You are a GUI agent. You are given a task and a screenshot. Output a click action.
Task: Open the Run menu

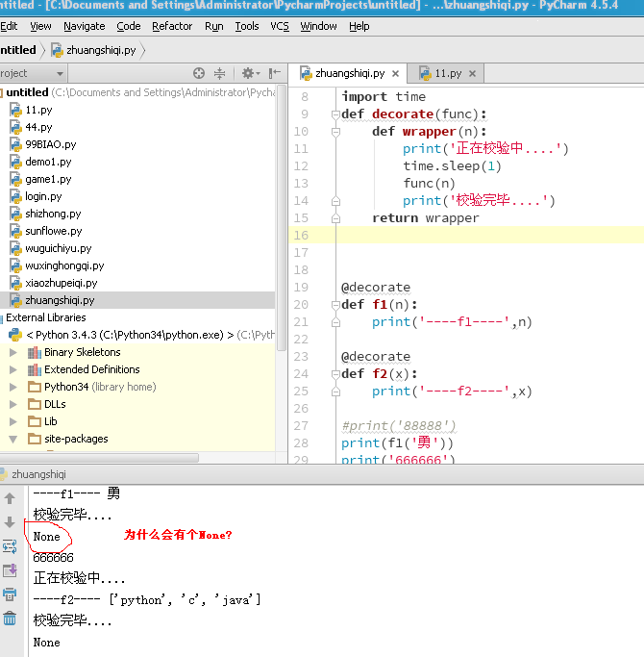[214, 26]
